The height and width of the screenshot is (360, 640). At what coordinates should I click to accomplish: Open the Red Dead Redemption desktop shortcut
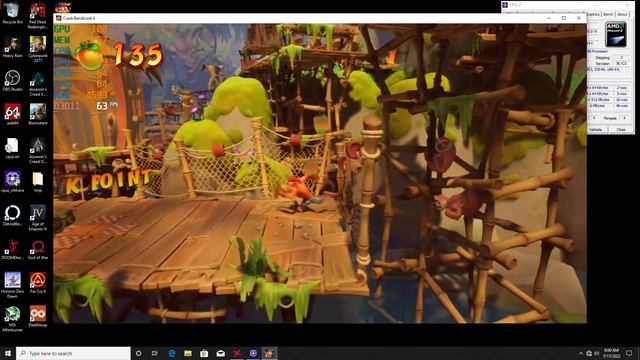coord(38,16)
